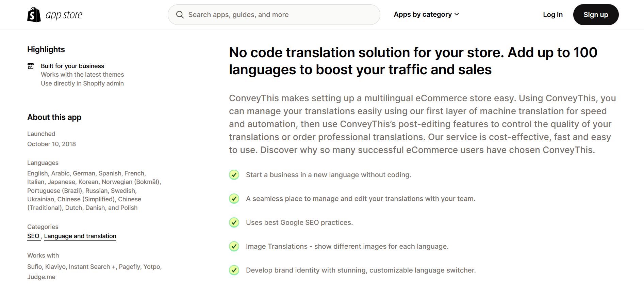Viewport: 644px width, 293px height.
Task: Open the SEO category link
Action: coord(33,236)
